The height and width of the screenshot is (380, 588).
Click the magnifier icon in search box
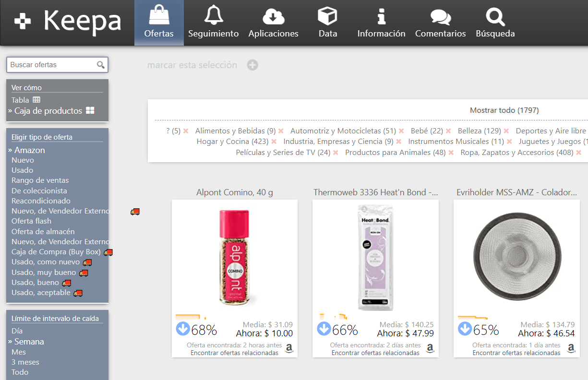pos(100,65)
